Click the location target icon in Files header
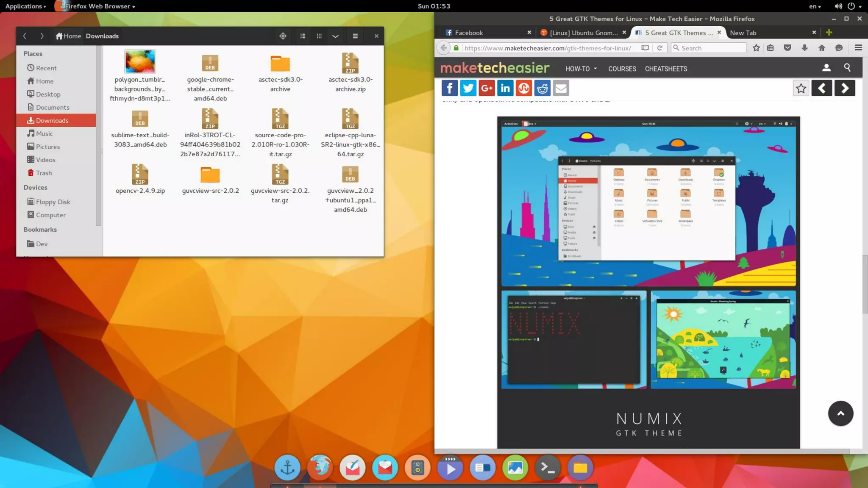Screen dimensions: 868x488 click(283, 36)
